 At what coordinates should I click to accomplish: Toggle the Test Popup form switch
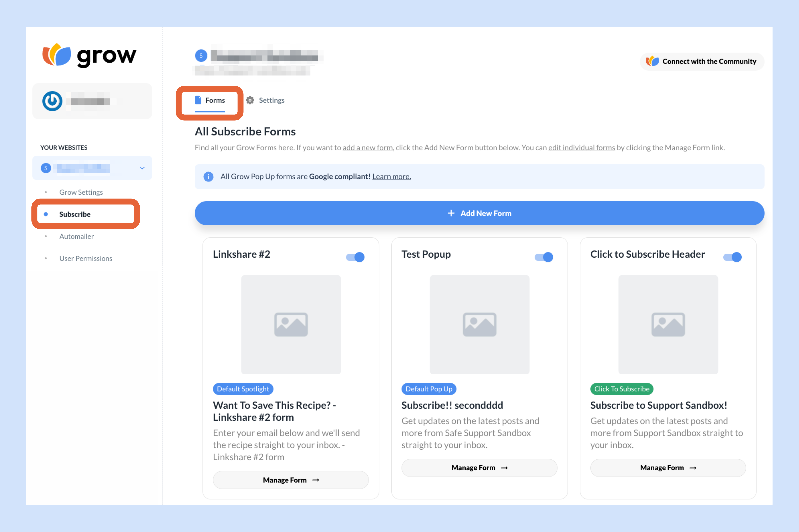click(544, 257)
